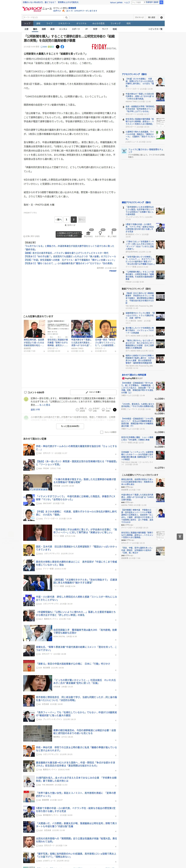Screen dimensions: 186x868
Task: Click the keyword search magnifier button
Action: tap(67, 17)
